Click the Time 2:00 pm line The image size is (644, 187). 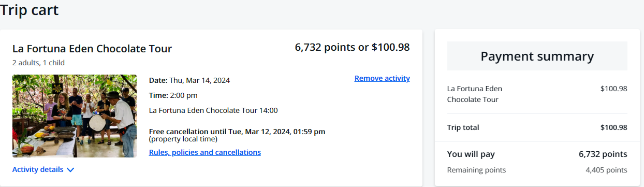coord(173,95)
